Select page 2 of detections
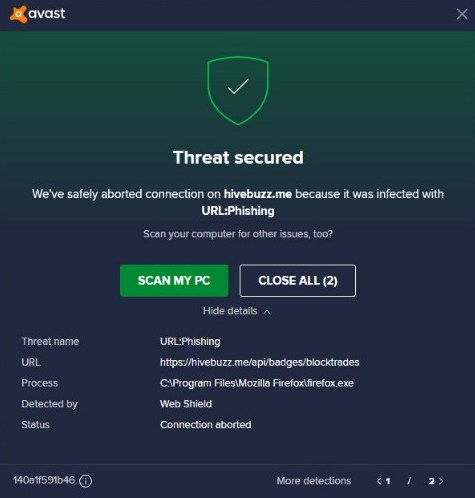 pyautogui.click(x=432, y=481)
